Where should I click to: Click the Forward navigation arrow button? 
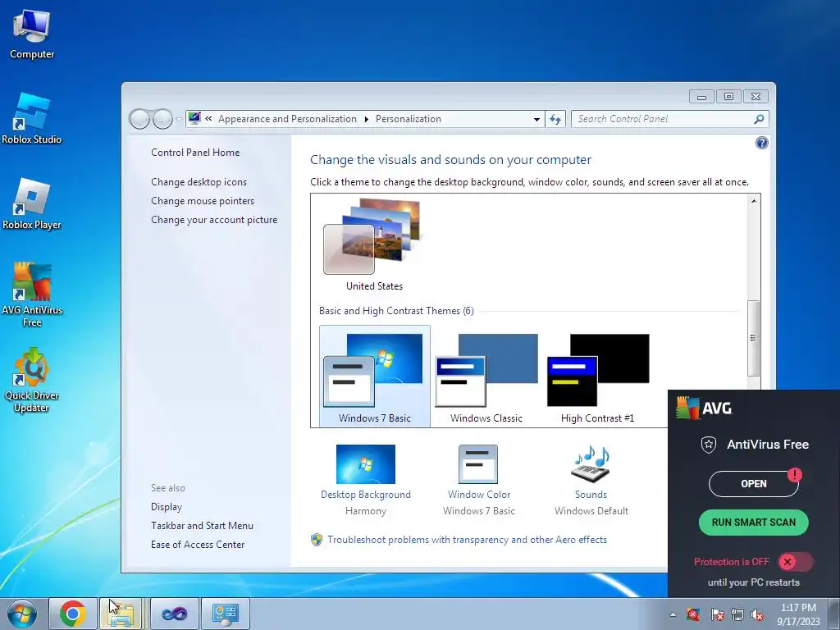point(162,119)
